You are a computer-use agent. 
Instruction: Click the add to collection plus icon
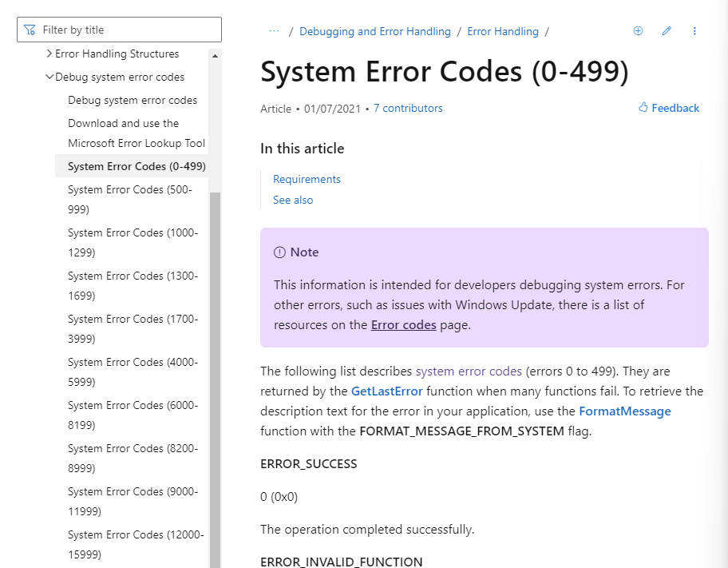(x=638, y=31)
